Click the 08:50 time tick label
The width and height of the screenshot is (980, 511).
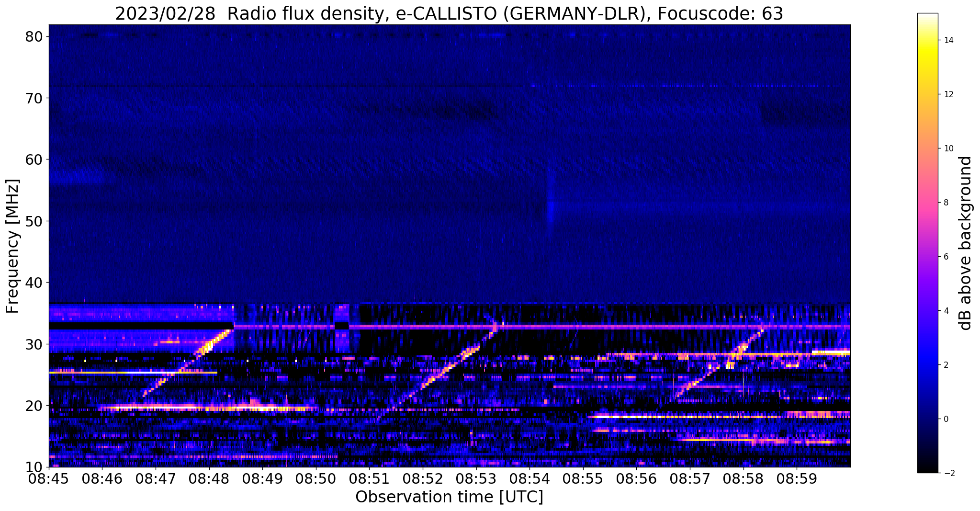point(316,479)
